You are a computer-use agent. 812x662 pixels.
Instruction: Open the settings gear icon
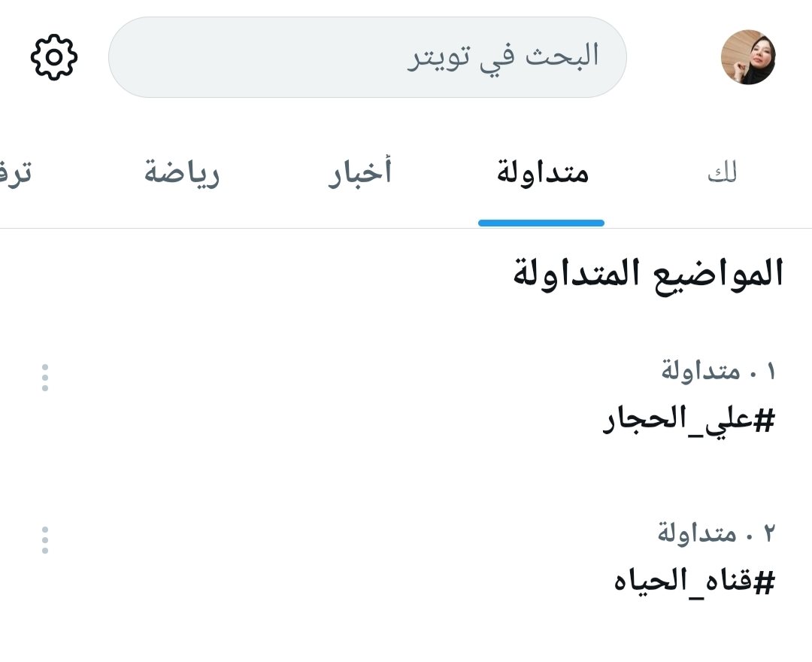coord(53,57)
